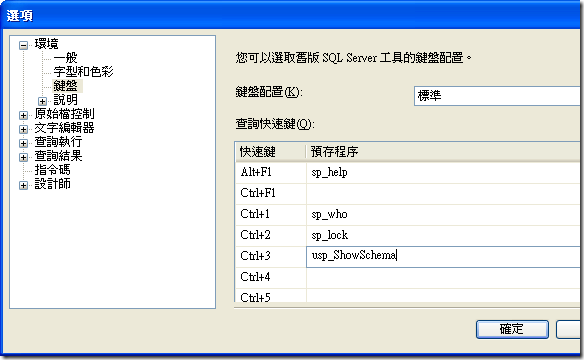Click the Ctrl+3 shortcut cell

[271, 256]
